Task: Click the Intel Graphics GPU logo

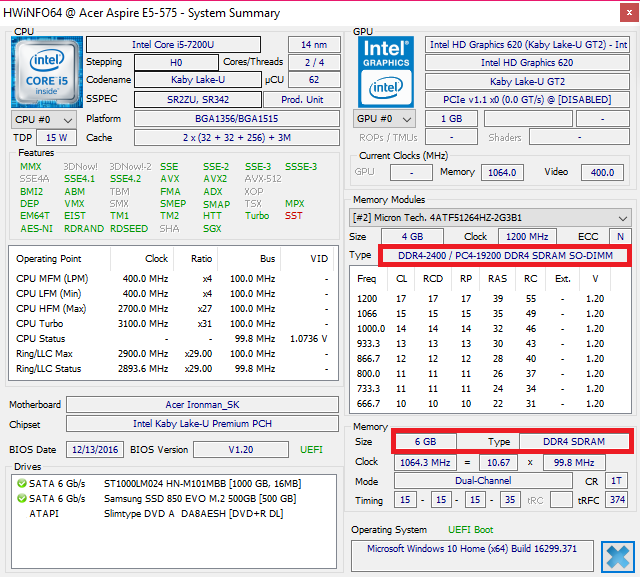Action: pos(386,72)
